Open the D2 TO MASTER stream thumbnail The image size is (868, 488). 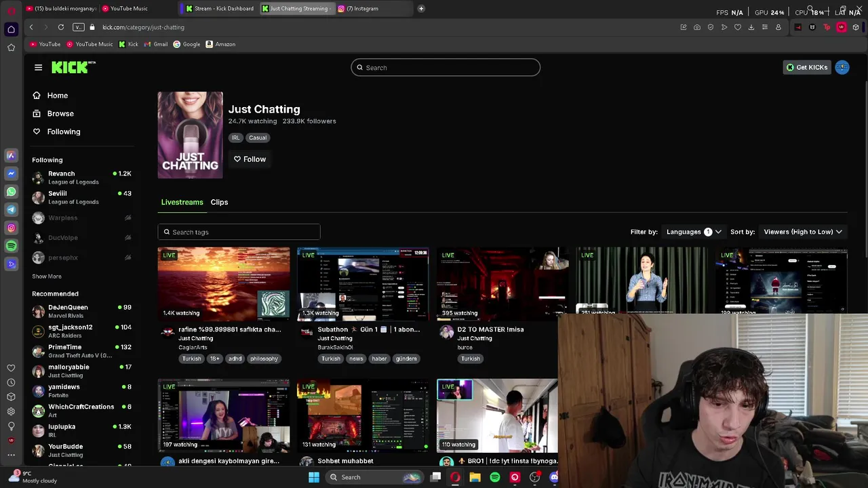coord(502,283)
